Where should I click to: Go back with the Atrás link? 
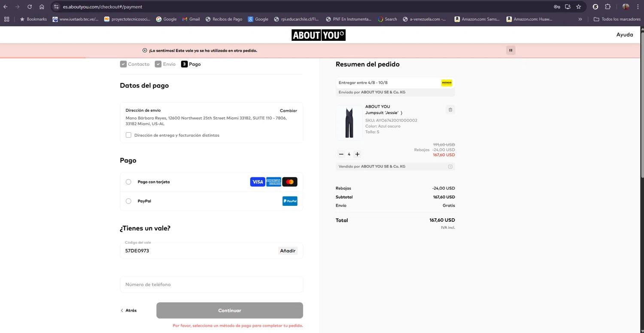coord(128,311)
